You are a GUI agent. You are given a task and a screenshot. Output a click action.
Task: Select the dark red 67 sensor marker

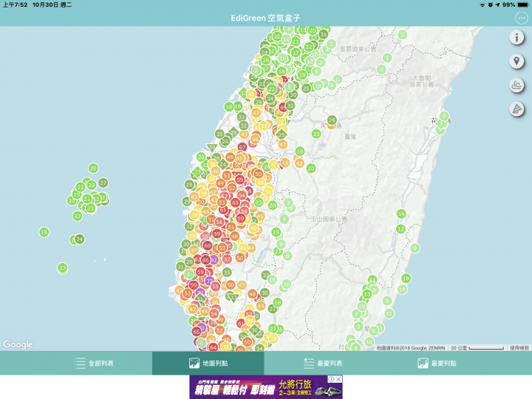click(x=242, y=147)
